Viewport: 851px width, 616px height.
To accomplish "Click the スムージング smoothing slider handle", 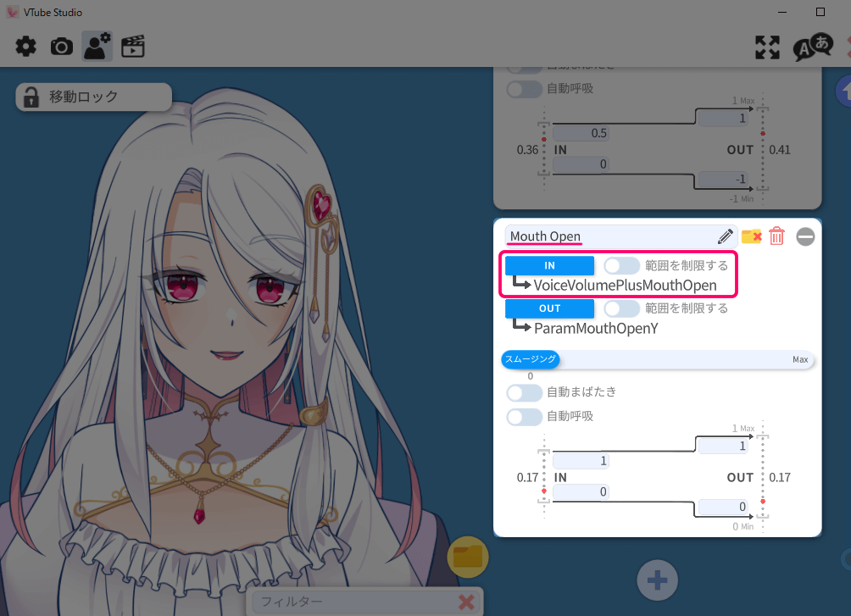I will coord(531,359).
